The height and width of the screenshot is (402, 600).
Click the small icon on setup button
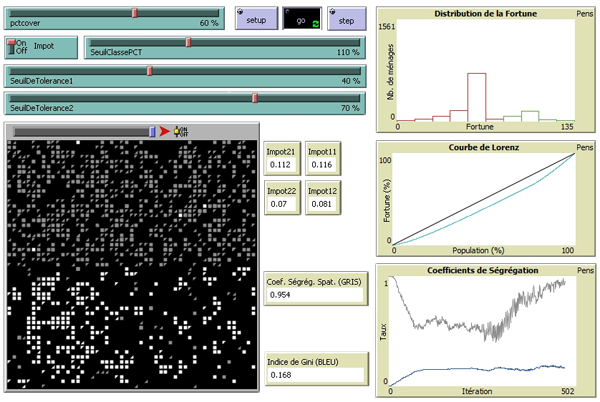(x=240, y=11)
